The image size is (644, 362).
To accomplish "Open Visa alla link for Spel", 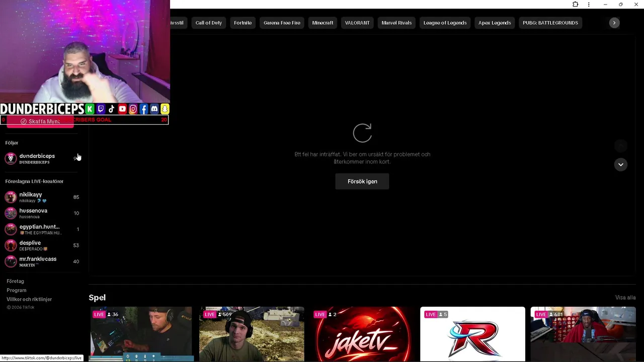I will 625,298.
